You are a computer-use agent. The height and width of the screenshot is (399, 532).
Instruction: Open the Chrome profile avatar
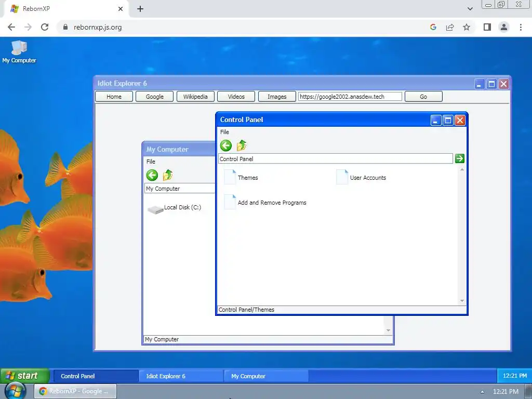[x=504, y=27]
